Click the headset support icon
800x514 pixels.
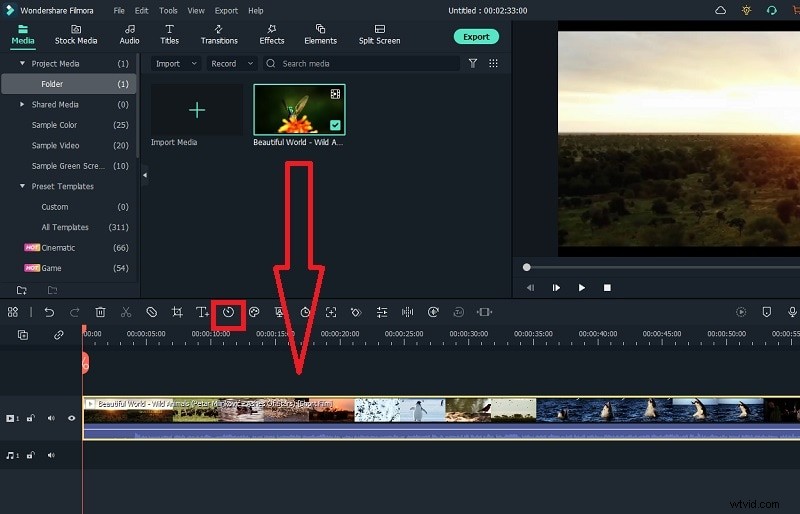771,10
